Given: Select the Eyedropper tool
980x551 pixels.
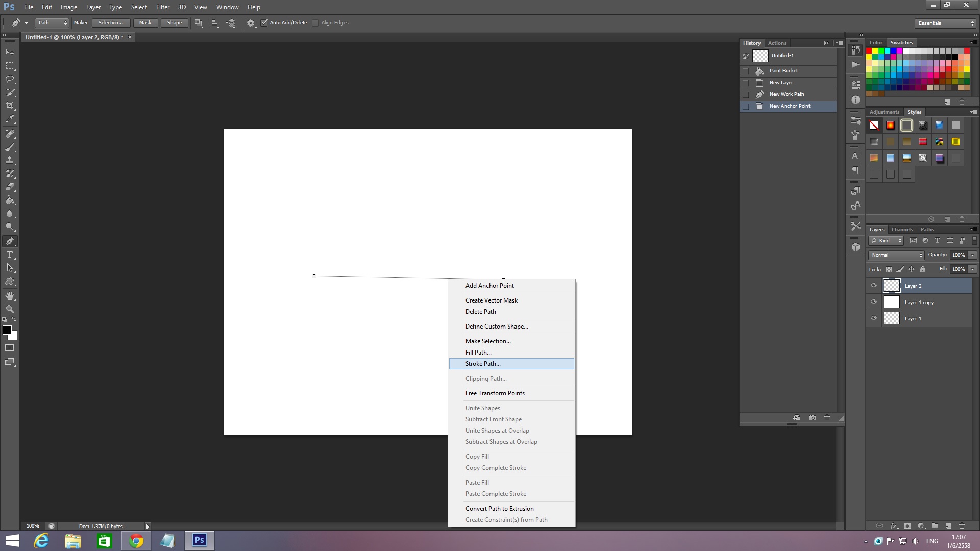Looking at the screenshot, I should (x=10, y=119).
